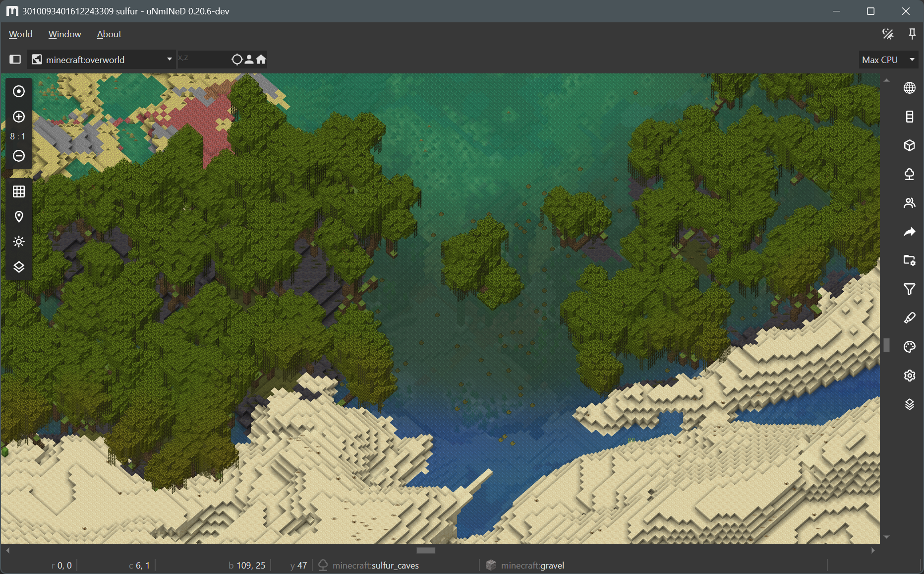Click the uNmINeD app icon in title bar
The height and width of the screenshot is (574, 924).
(12, 11)
